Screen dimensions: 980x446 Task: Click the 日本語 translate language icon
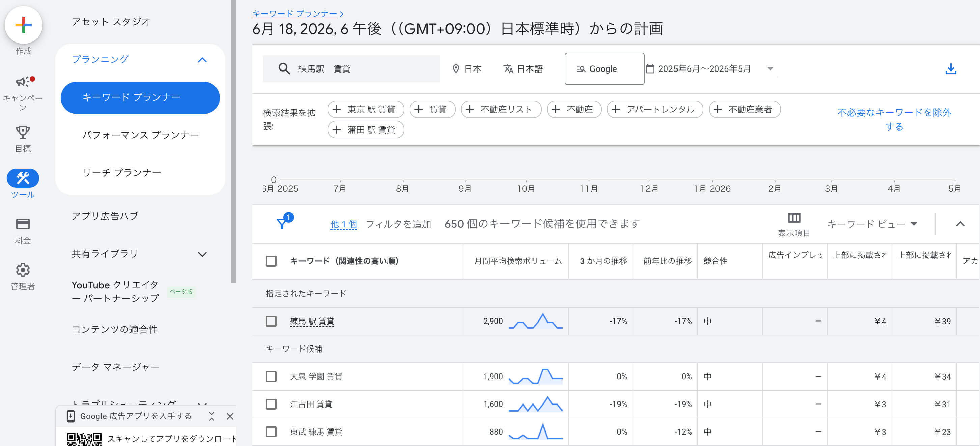coord(508,69)
